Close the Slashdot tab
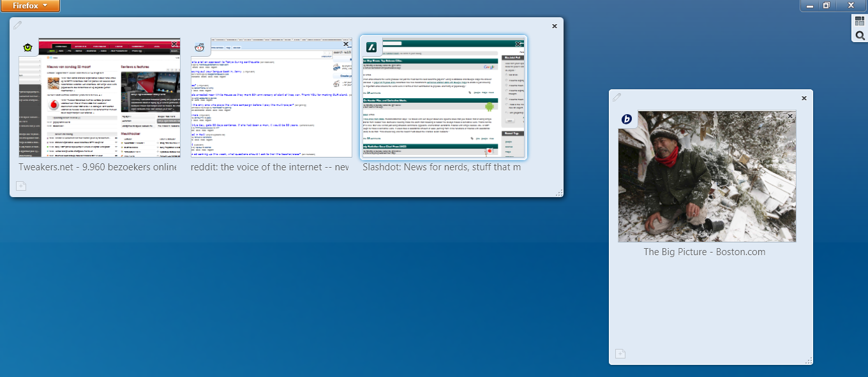 518,44
